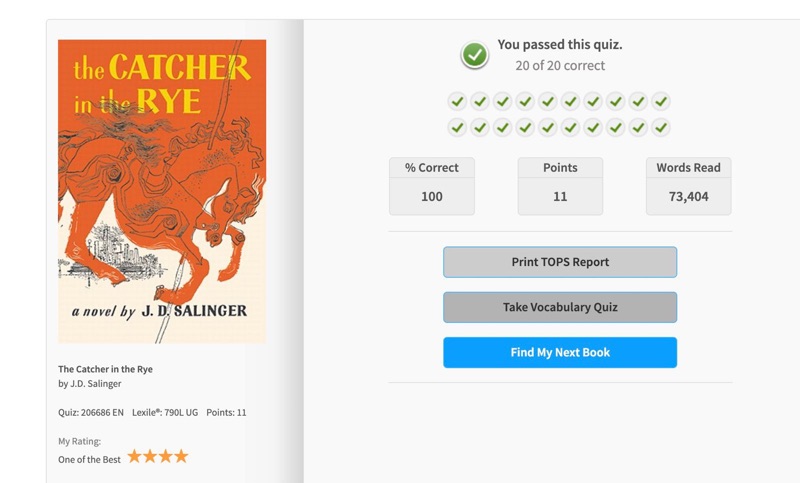Click the Words Read value box

pyautogui.click(x=688, y=186)
